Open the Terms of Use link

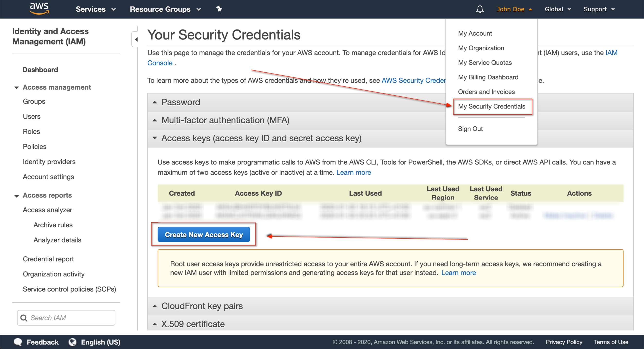[611, 342]
